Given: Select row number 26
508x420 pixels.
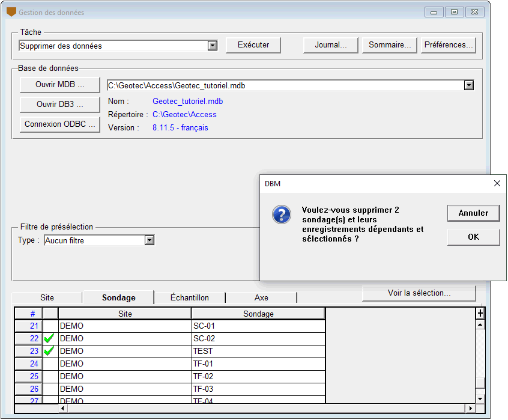Looking at the screenshot, I should tap(29, 389).
